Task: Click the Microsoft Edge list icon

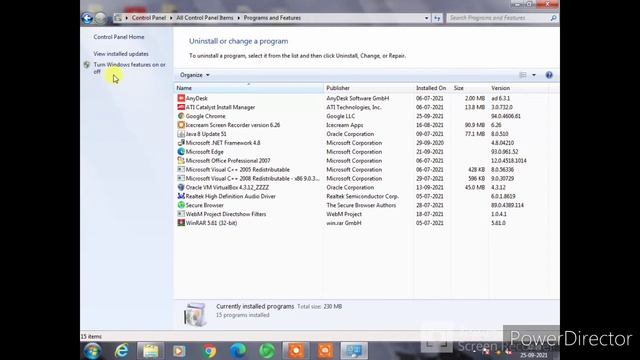Action: 181,152
